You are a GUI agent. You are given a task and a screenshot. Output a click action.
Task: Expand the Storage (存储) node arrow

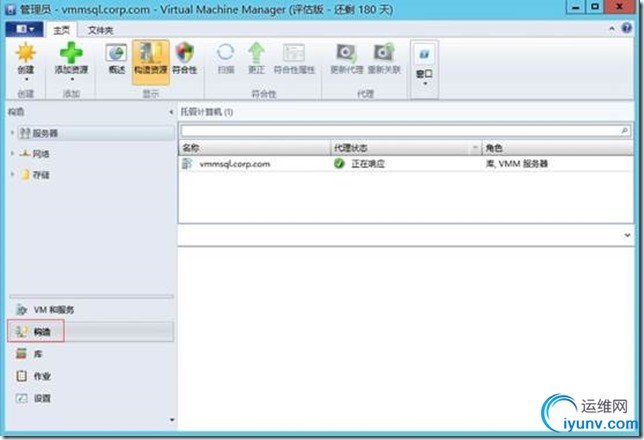12,175
